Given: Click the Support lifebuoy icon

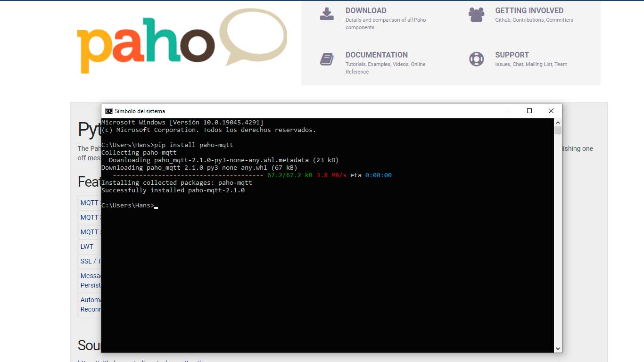Looking at the screenshot, I should [x=476, y=59].
